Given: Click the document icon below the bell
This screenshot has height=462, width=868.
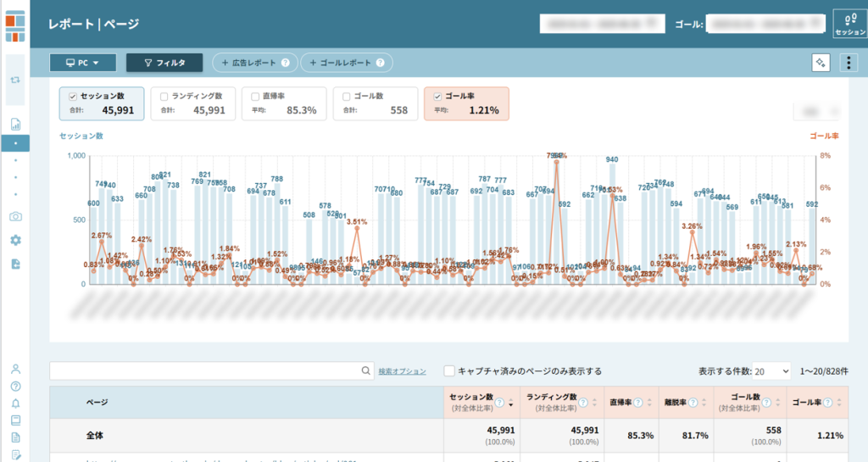Looking at the screenshot, I should (15, 437).
